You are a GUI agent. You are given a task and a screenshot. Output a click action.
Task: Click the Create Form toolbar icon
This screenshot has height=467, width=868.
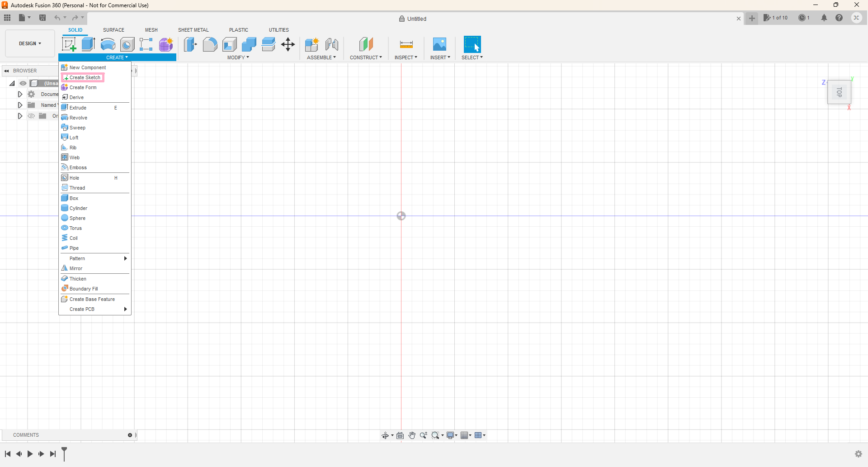pyautogui.click(x=166, y=44)
